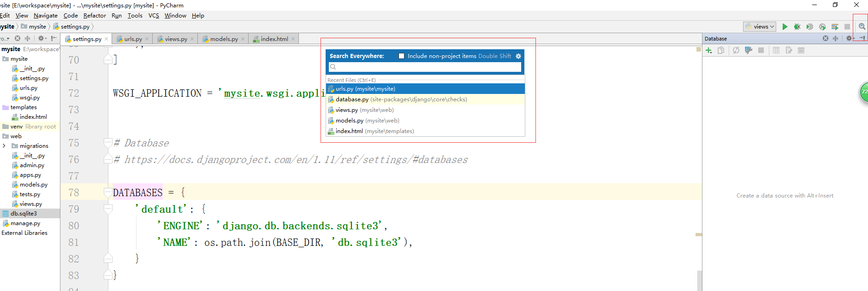This screenshot has height=291, width=868.
Task: Click the Profile run icon
Action: 822,27
